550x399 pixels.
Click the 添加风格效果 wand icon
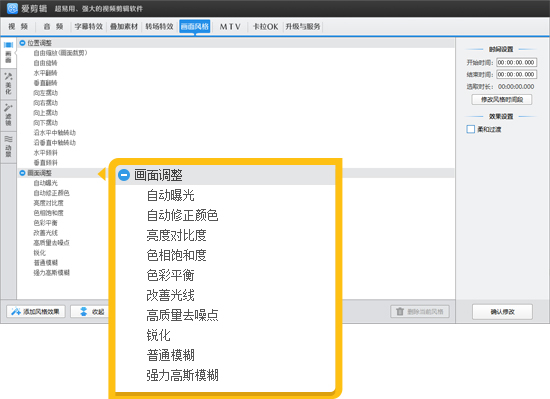tap(16, 311)
